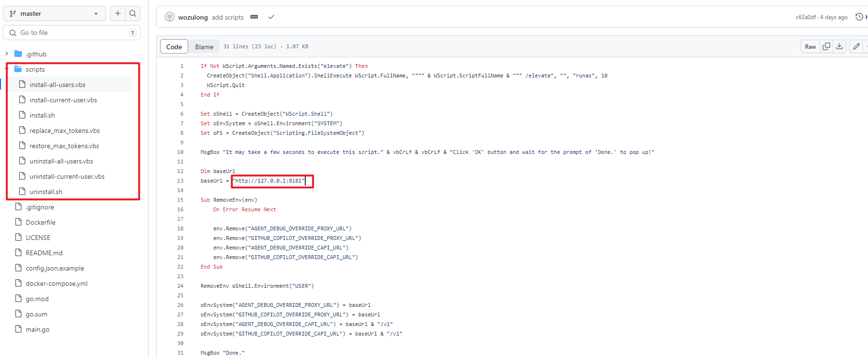
Task: Click the file icon beside config.json.example
Action: pyautogui.click(x=19, y=268)
